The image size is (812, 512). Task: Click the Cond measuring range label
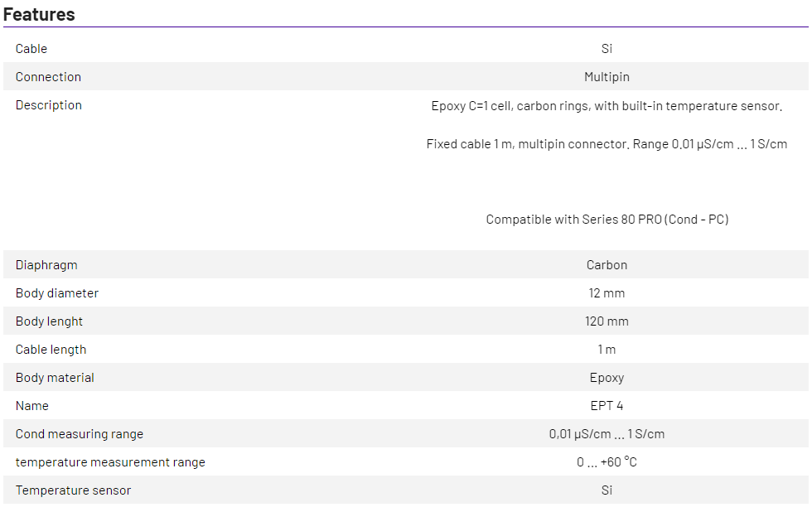[x=79, y=434]
